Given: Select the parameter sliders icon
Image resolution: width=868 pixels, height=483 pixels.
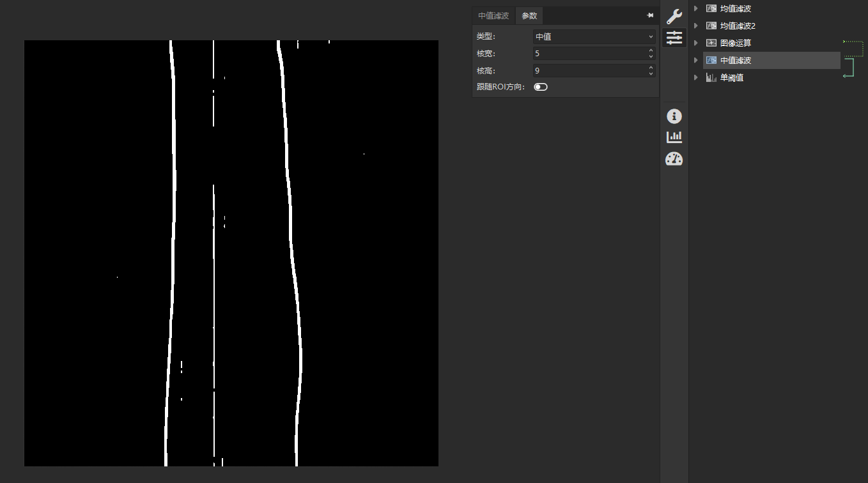Looking at the screenshot, I should [x=674, y=38].
